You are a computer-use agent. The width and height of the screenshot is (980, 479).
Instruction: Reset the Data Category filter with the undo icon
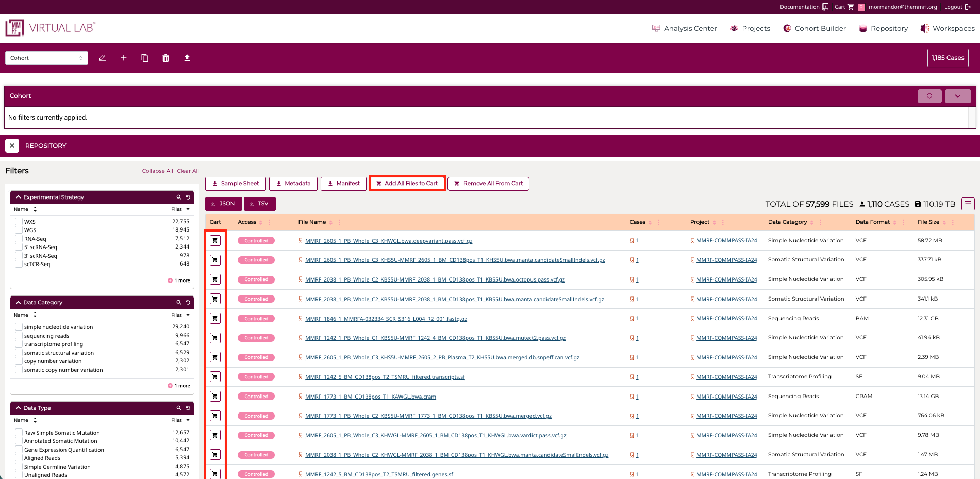coord(187,302)
